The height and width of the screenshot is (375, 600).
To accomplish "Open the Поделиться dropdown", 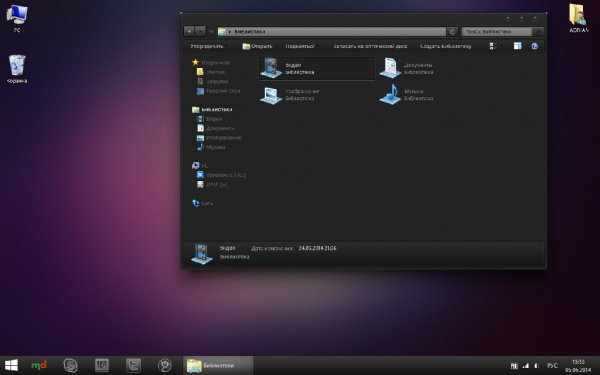I will 302,46.
